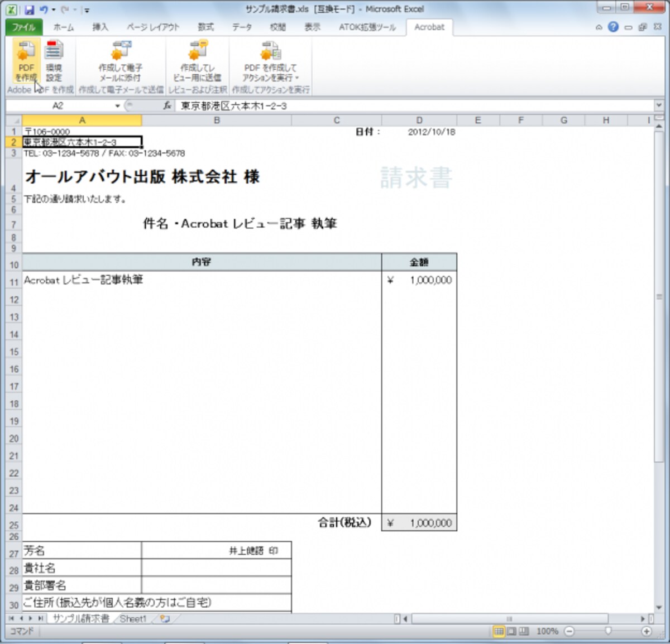Click the formula bar containing 東京都港区六本木1-2-3

click(x=414, y=105)
